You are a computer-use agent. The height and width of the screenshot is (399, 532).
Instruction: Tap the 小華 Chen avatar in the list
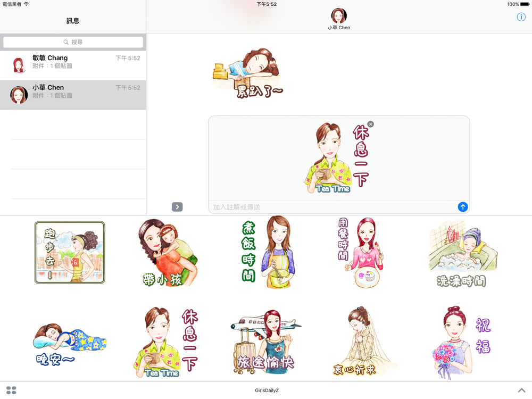(x=19, y=95)
